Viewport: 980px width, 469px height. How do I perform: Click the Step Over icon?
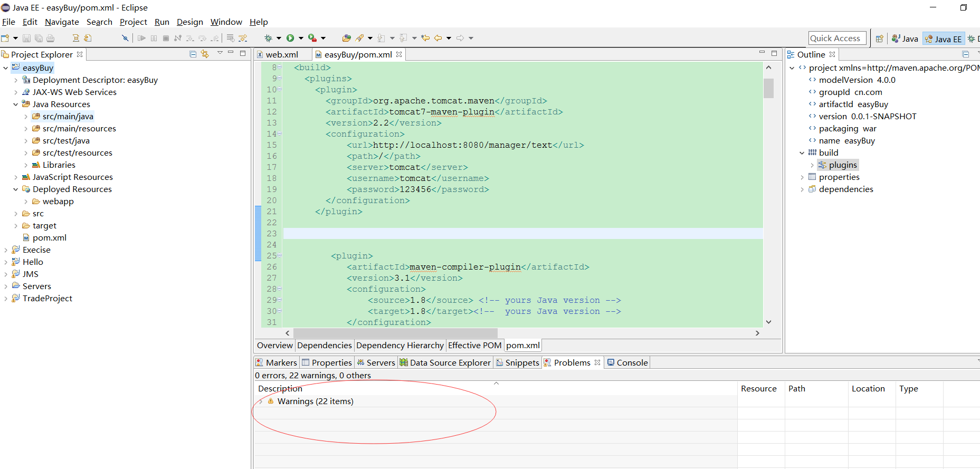point(202,38)
